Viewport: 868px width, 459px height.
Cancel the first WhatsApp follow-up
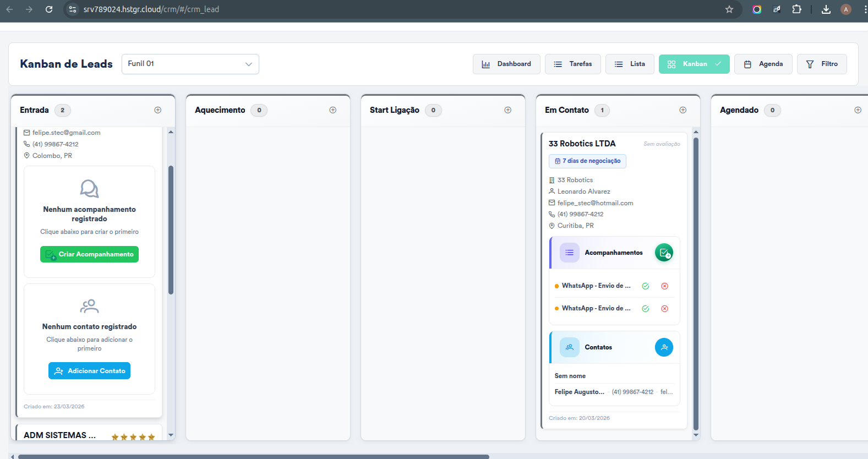point(665,286)
